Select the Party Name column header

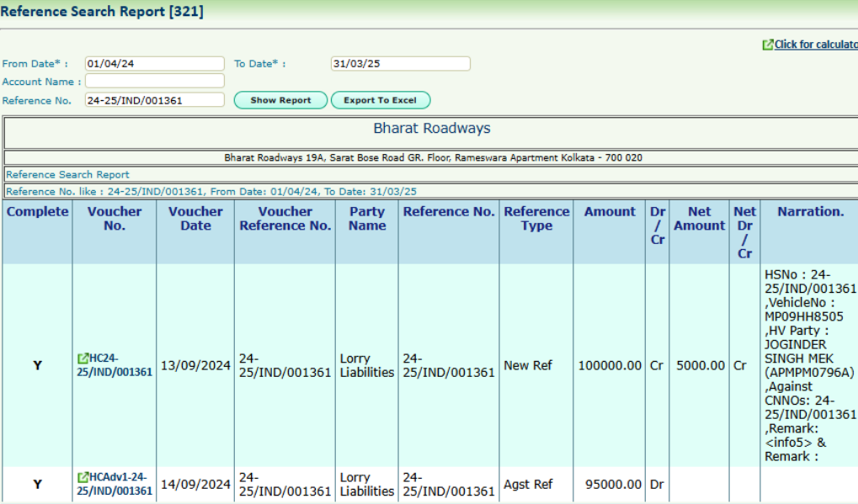point(366,219)
